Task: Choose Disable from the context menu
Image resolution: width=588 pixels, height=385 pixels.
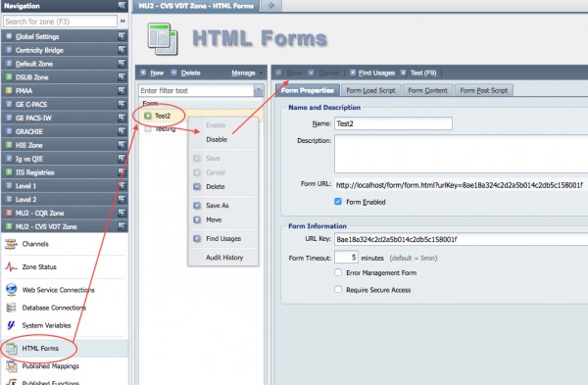Action: [x=217, y=139]
